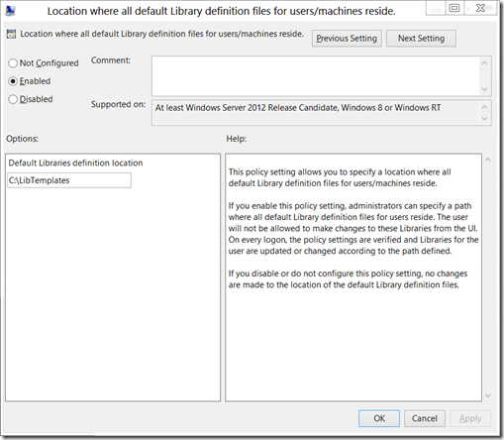Viewport: 504px width, 440px height.
Task: Click the Help pane scroll up arrow
Action: point(488,160)
